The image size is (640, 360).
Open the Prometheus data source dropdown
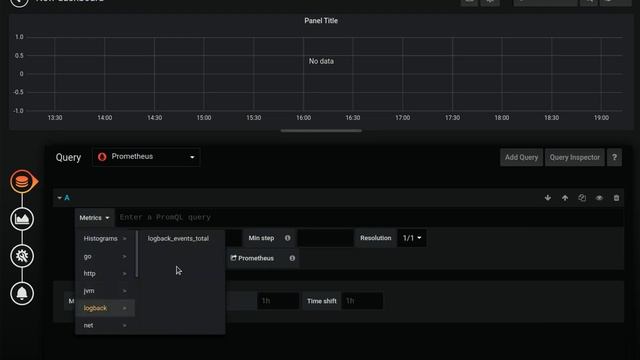[146, 157]
